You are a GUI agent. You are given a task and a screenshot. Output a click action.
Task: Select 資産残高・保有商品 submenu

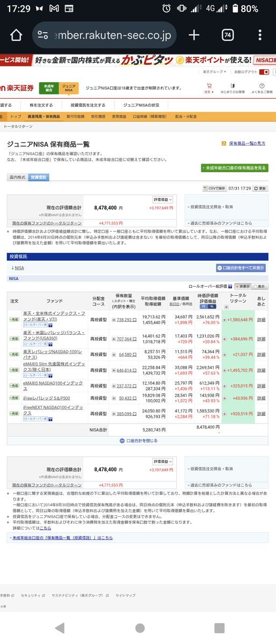pyautogui.click(x=43, y=116)
